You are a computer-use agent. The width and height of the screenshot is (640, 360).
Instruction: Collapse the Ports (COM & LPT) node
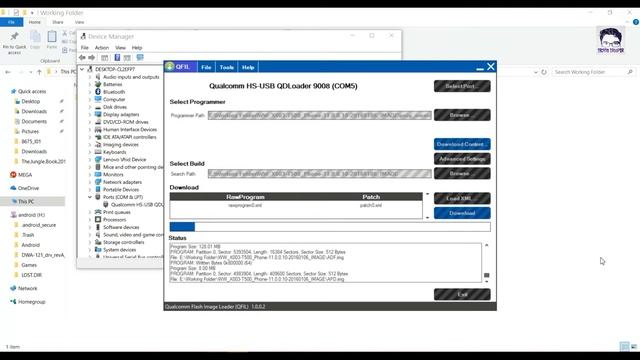pos(90,197)
